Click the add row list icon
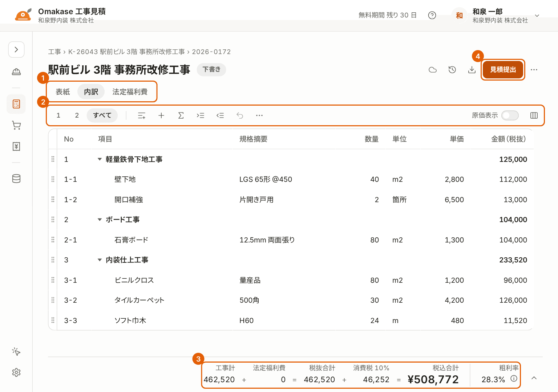Image resolution: width=558 pixels, height=392 pixels. tap(142, 115)
